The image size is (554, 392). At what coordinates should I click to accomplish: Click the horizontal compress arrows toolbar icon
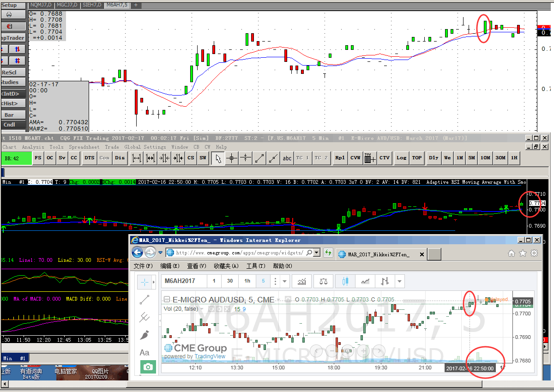click(x=164, y=158)
